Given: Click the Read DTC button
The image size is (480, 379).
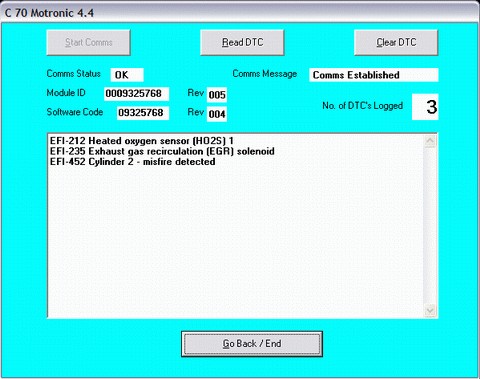Looking at the screenshot, I should (242, 42).
